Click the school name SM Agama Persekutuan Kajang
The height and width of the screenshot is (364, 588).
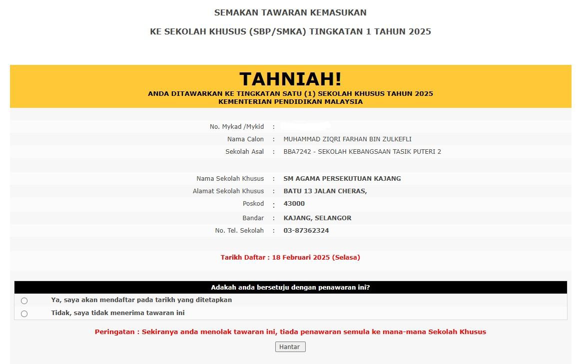click(x=342, y=179)
